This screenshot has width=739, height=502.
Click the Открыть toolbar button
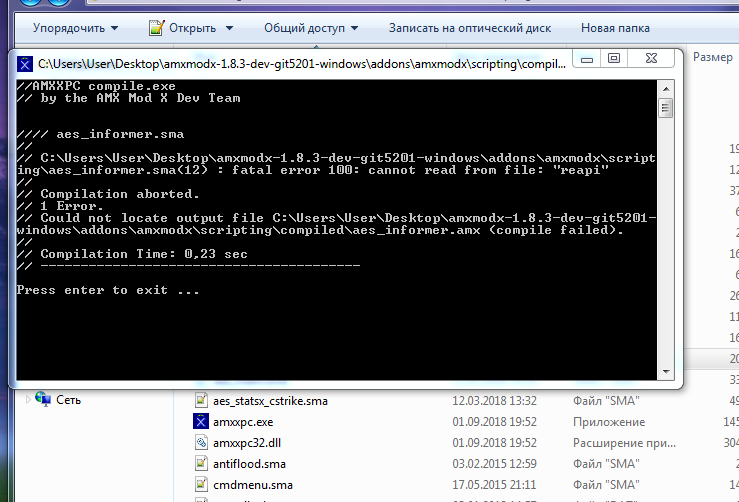pos(182,28)
